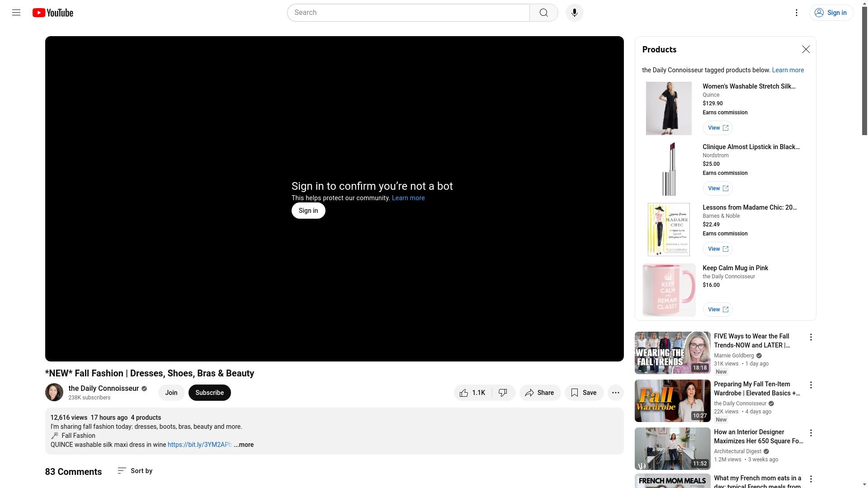Go to YouTube home via logo
The image size is (868, 488).
coord(53,13)
